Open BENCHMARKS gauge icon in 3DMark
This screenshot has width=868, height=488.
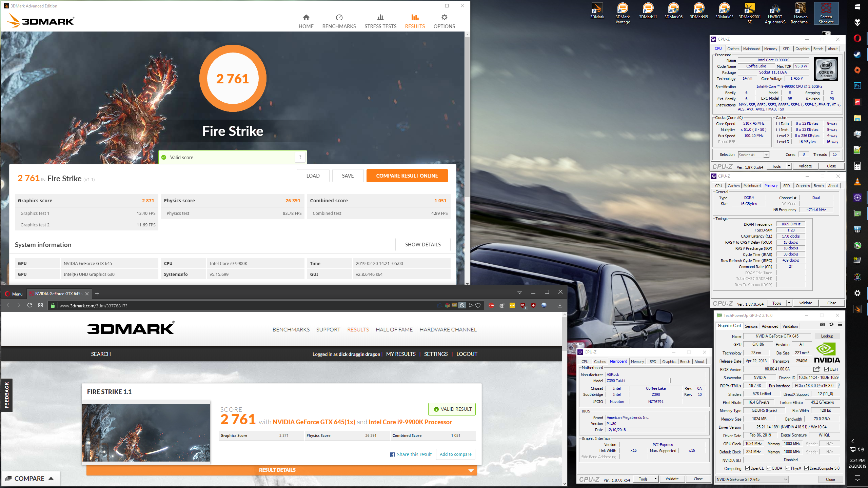[x=339, y=17]
